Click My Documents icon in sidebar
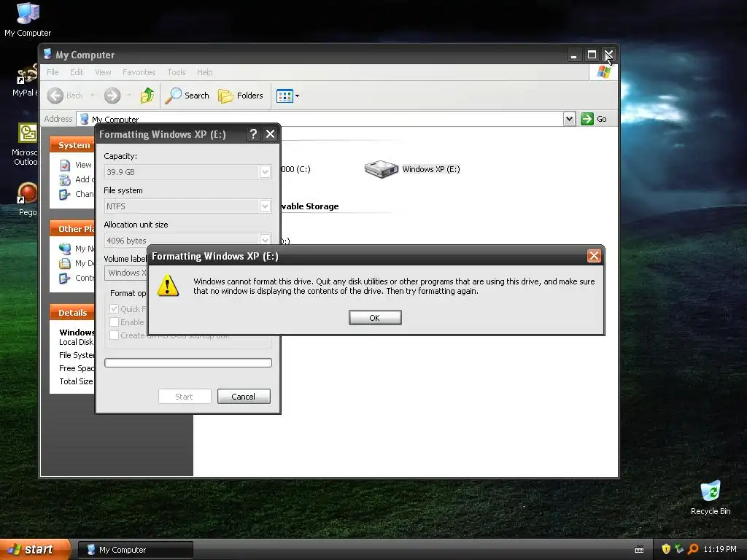Screen dimensions: 747x560 coord(65,263)
